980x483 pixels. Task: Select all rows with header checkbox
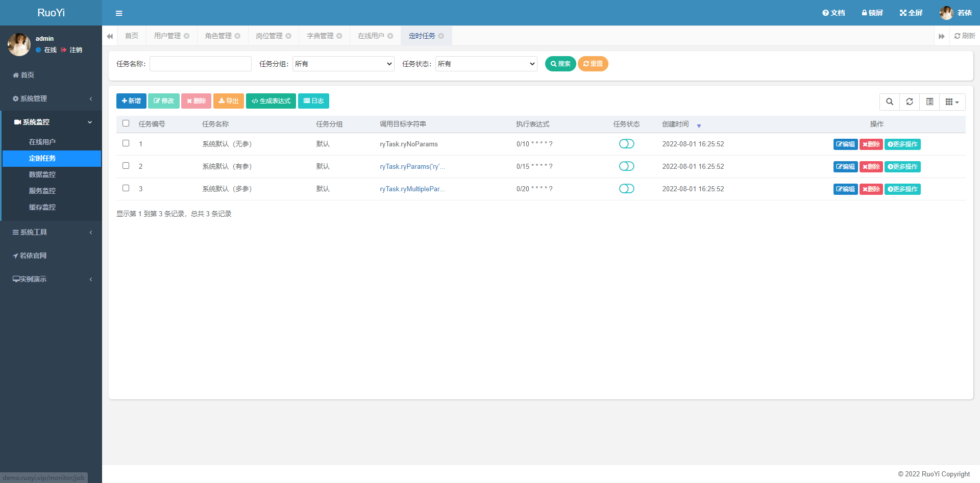(x=126, y=123)
